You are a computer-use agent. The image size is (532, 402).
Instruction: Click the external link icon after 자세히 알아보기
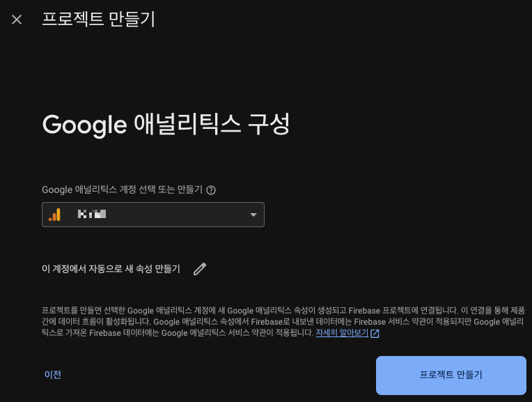[375, 334]
